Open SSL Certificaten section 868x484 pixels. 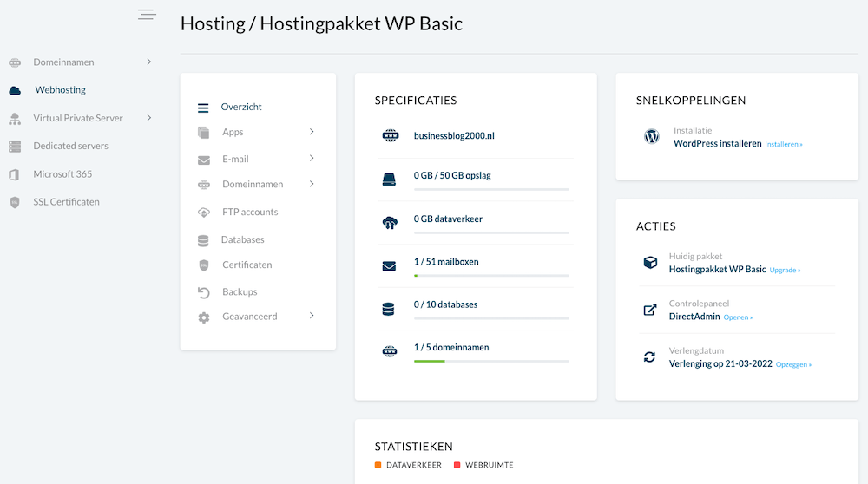tap(67, 202)
